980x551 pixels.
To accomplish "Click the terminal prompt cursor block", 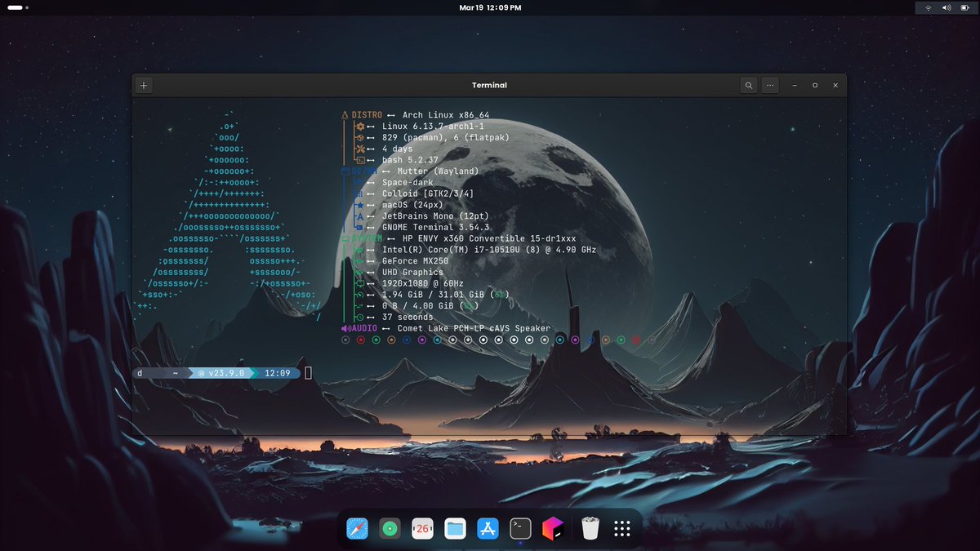I will click(308, 373).
